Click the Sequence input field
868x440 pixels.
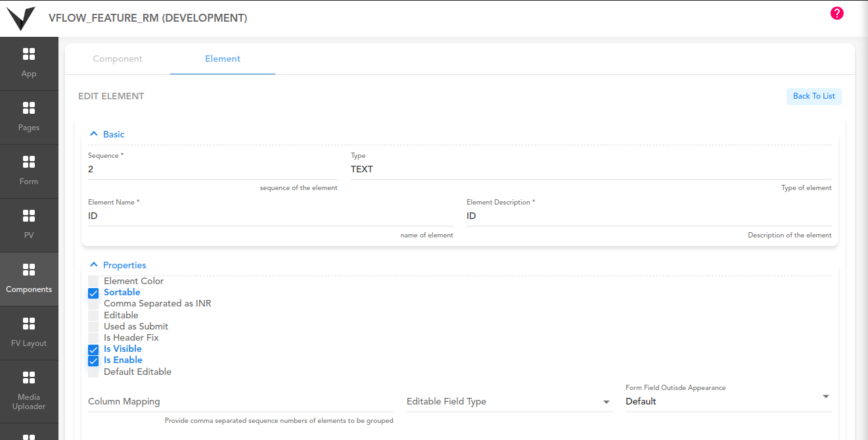click(213, 170)
